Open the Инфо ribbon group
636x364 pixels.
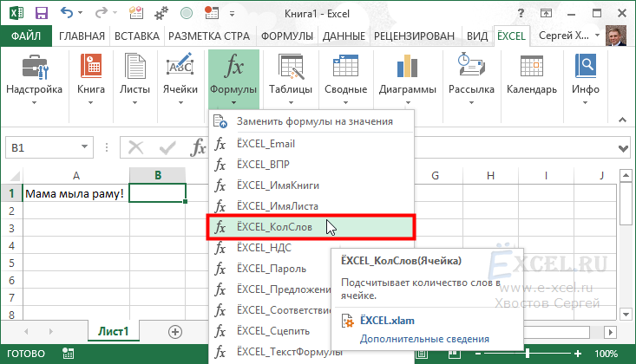tap(586, 80)
